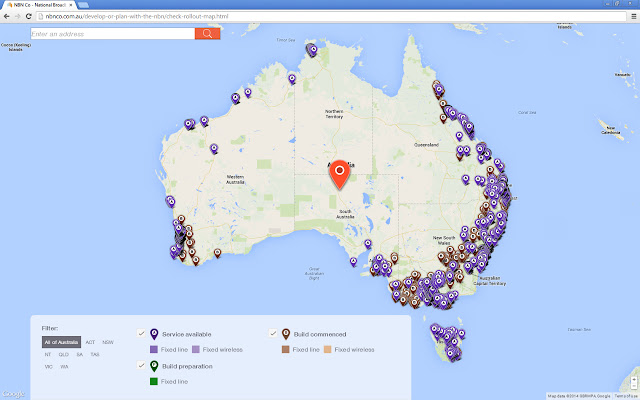Screen dimensions: 640x400
Task: Open a new browser tab
Action: point(83,5)
